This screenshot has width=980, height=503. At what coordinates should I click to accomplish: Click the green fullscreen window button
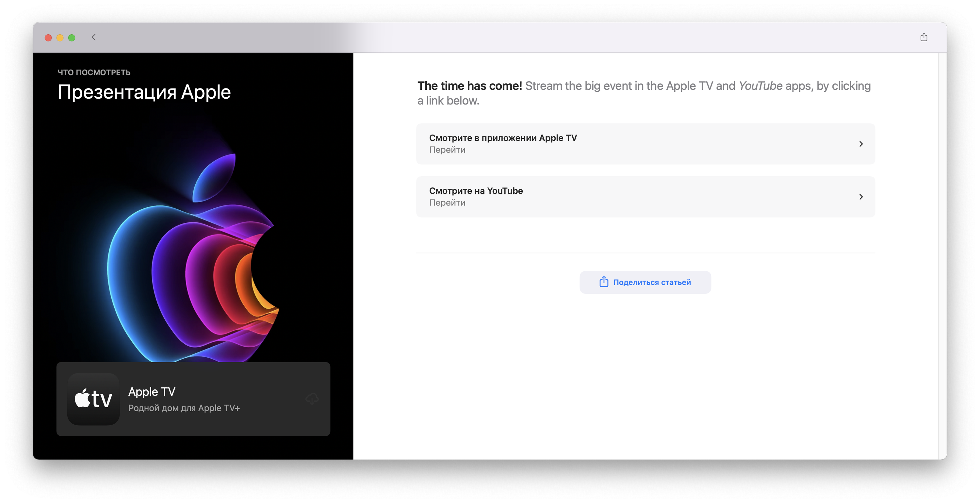tap(72, 38)
